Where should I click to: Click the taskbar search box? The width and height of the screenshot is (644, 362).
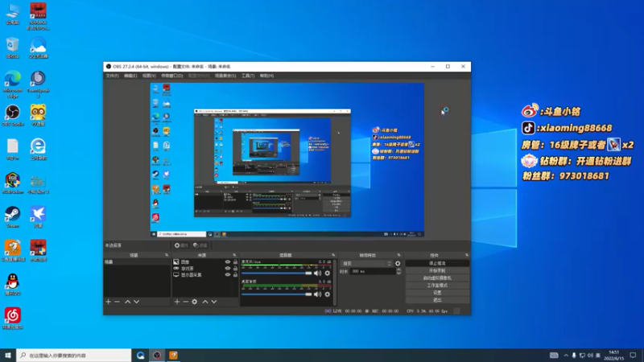tap(74, 355)
